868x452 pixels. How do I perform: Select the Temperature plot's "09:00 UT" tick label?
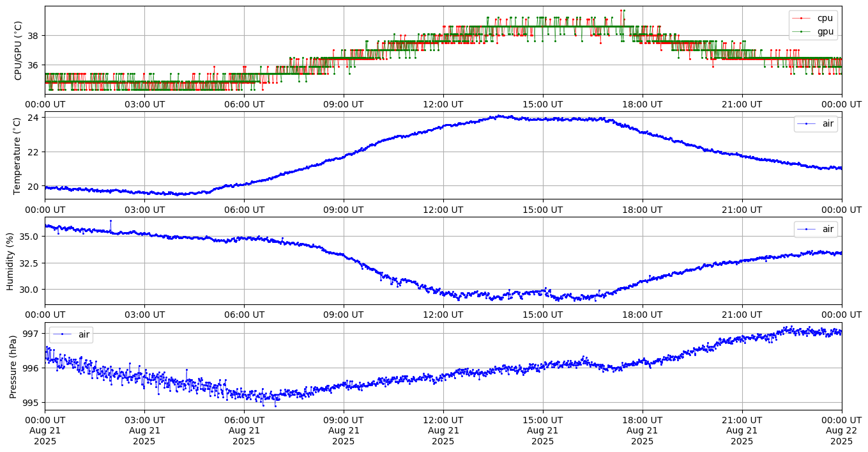click(x=344, y=210)
